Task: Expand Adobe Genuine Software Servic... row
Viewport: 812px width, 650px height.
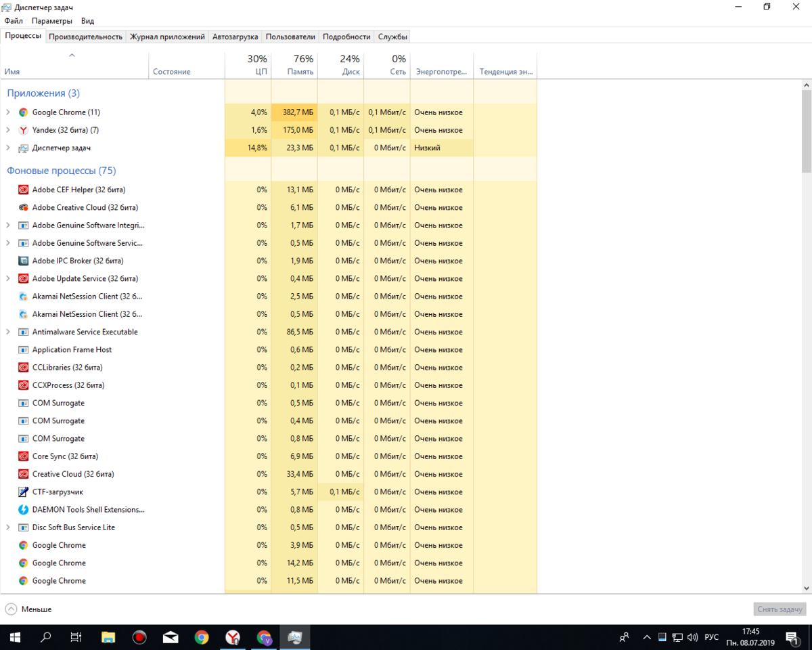Action: (8, 243)
